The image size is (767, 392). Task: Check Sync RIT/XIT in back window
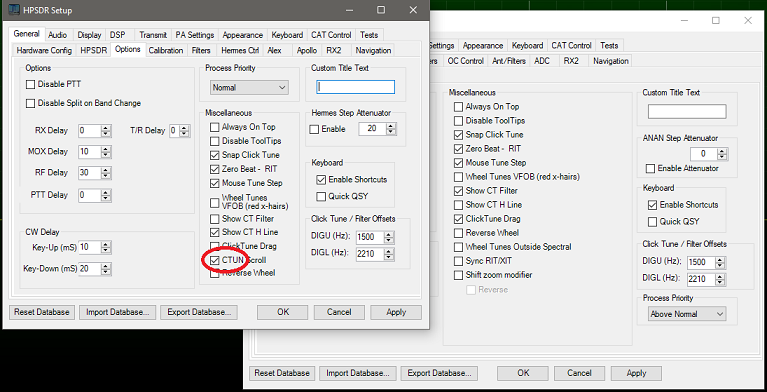458,261
